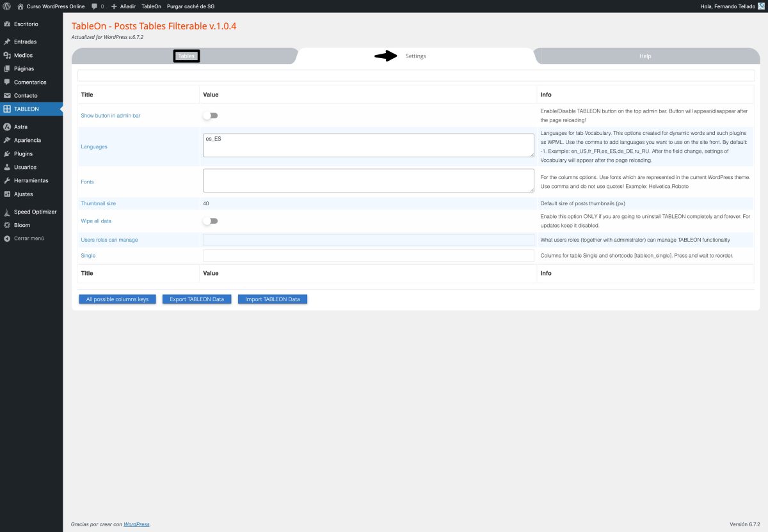The height and width of the screenshot is (532, 768).
Task: Enable the Wipe all data switch
Action: click(210, 221)
